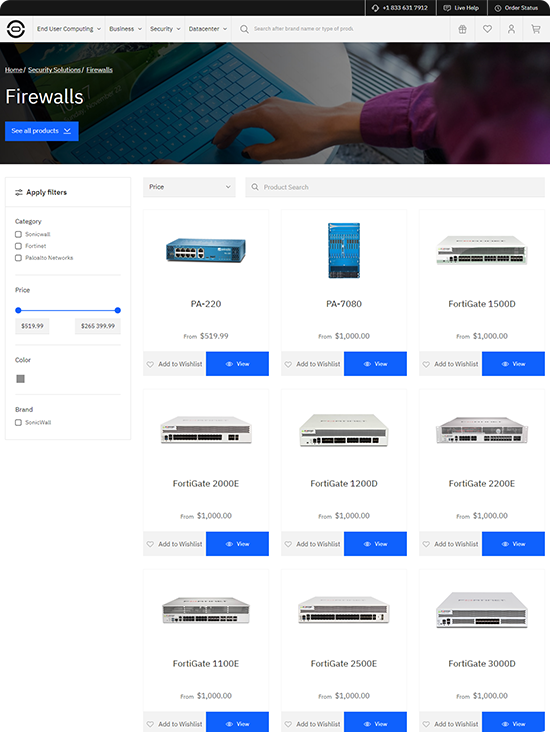
Task: Open Order Status
Action: [x=516, y=8]
